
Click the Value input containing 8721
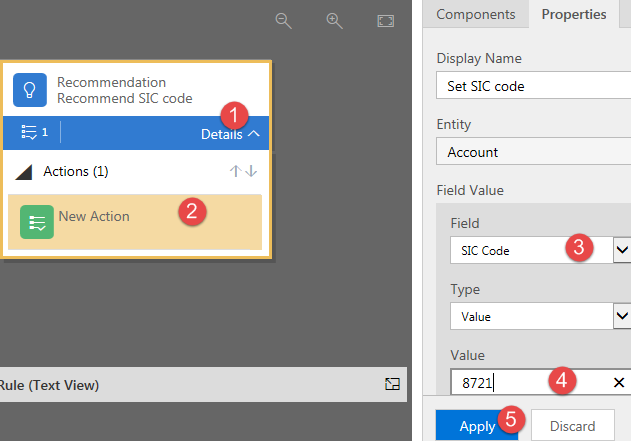click(x=525, y=382)
